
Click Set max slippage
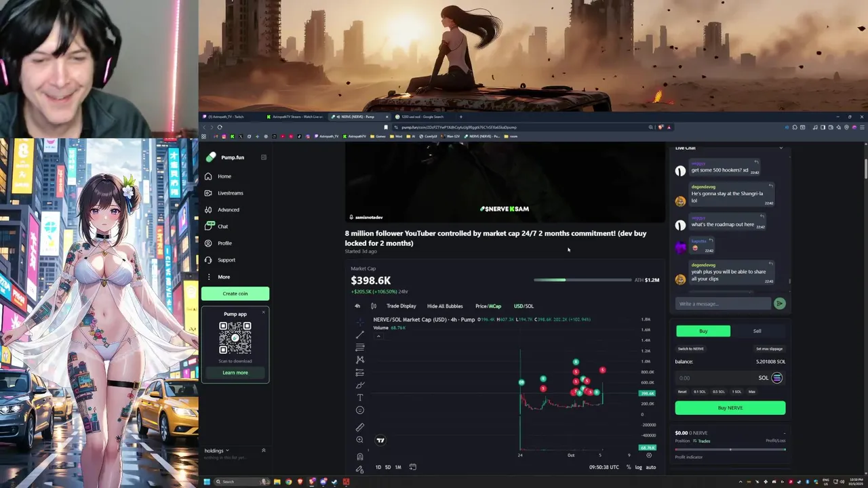click(x=769, y=348)
